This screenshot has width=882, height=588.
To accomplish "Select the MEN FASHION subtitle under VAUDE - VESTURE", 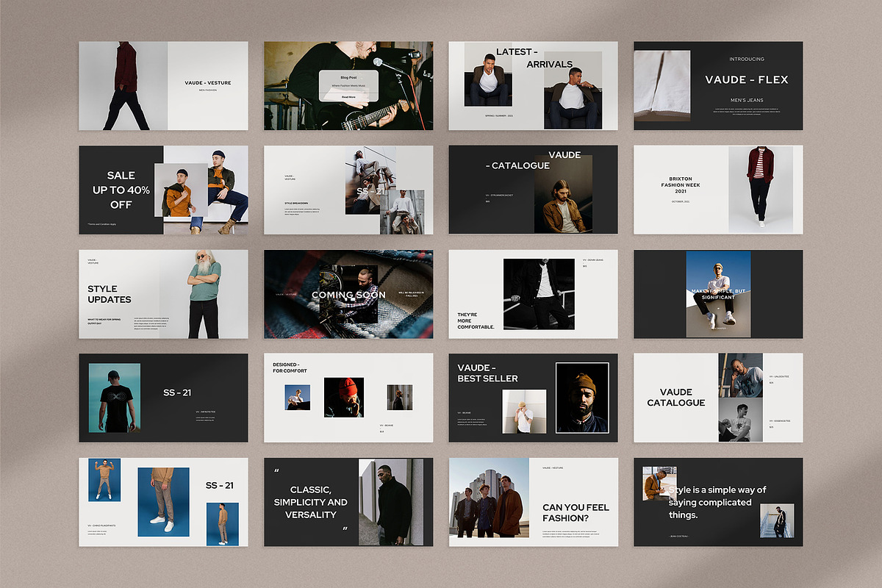I will 208,90.
